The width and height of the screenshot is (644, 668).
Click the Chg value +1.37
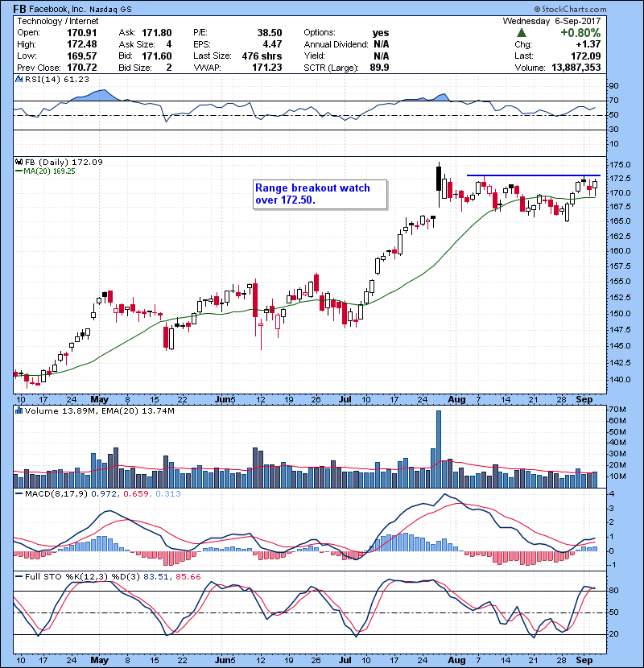[x=588, y=44]
